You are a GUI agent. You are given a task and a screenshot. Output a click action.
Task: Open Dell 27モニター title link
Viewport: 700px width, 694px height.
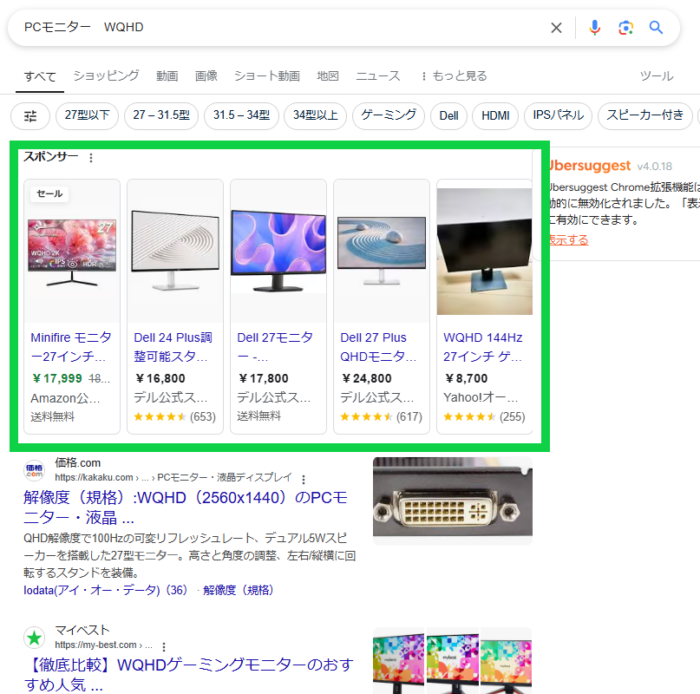(x=275, y=347)
